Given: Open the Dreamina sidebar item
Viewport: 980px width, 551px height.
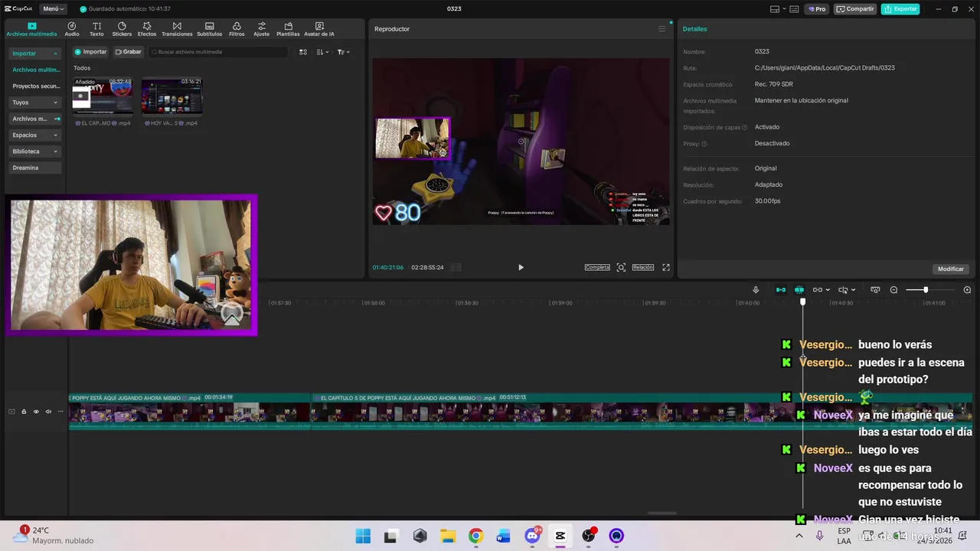Looking at the screenshot, I should (34, 168).
